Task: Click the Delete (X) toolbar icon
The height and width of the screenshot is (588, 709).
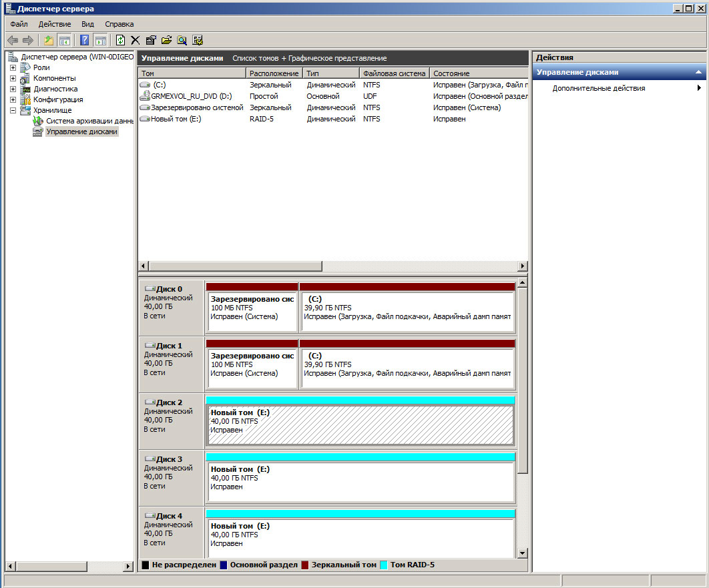Action: tap(136, 40)
